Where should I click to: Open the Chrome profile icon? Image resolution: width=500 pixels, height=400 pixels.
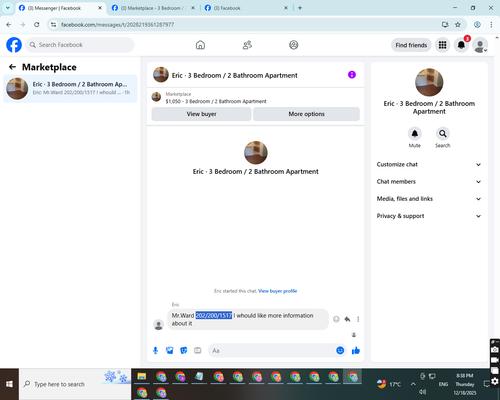477,24
